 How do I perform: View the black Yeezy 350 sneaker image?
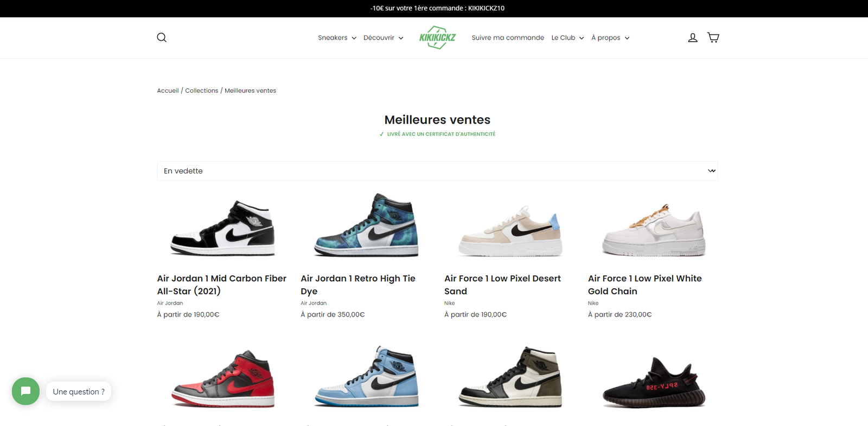[x=654, y=383]
